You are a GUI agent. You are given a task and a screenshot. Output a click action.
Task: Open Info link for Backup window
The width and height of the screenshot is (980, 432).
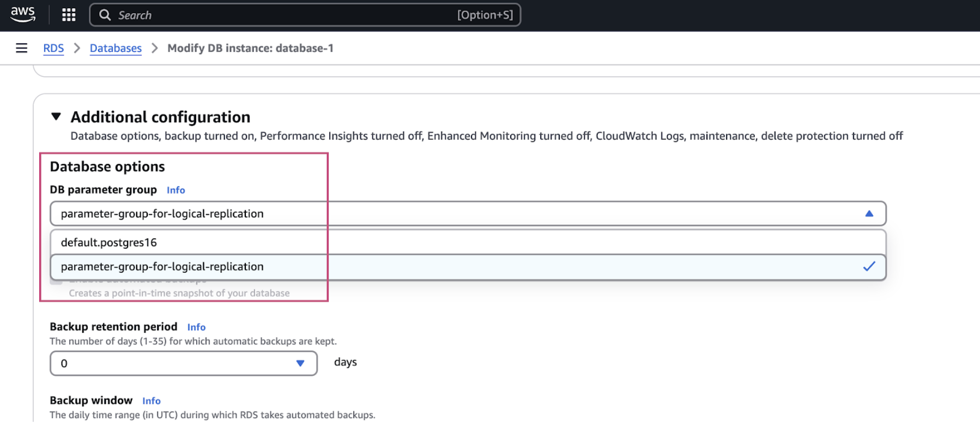click(x=152, y=400)
